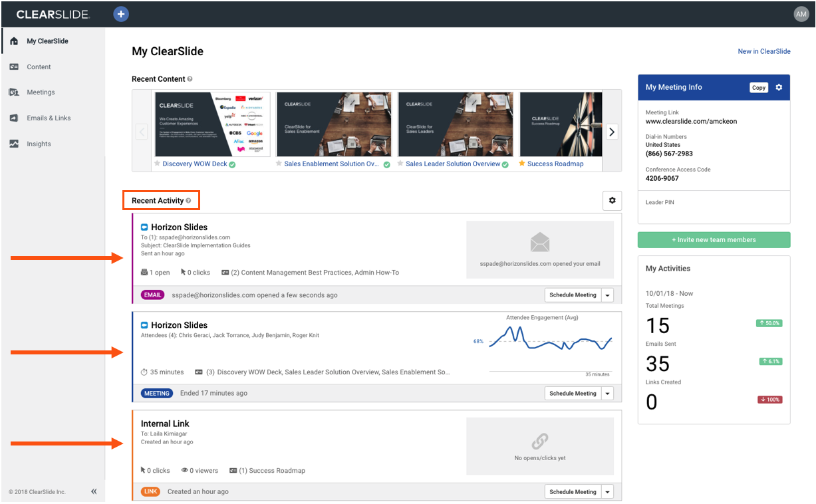Open the New in ClearSlide link
Image resolution: width=816 pixels, height=504 pixels.
[x=763, y=51]
